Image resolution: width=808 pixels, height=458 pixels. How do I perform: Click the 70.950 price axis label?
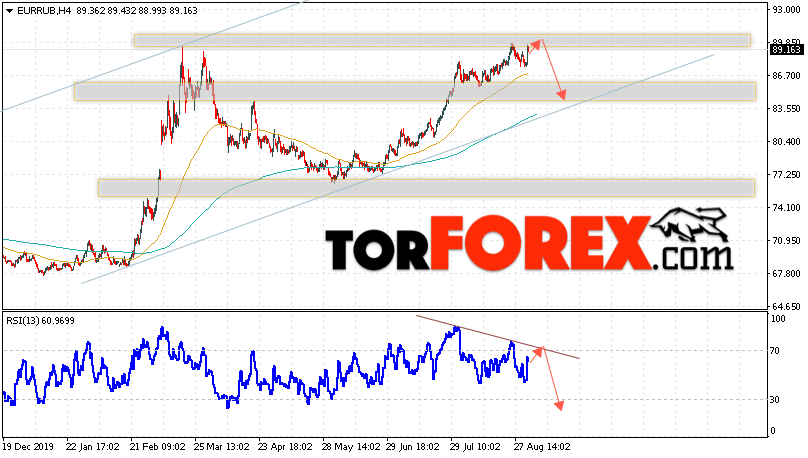coord(786,241)
